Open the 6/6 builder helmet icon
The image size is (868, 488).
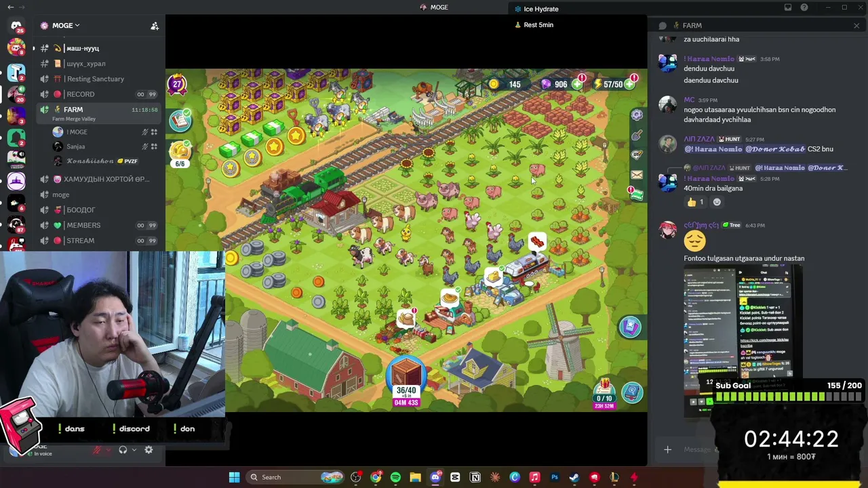180,153
